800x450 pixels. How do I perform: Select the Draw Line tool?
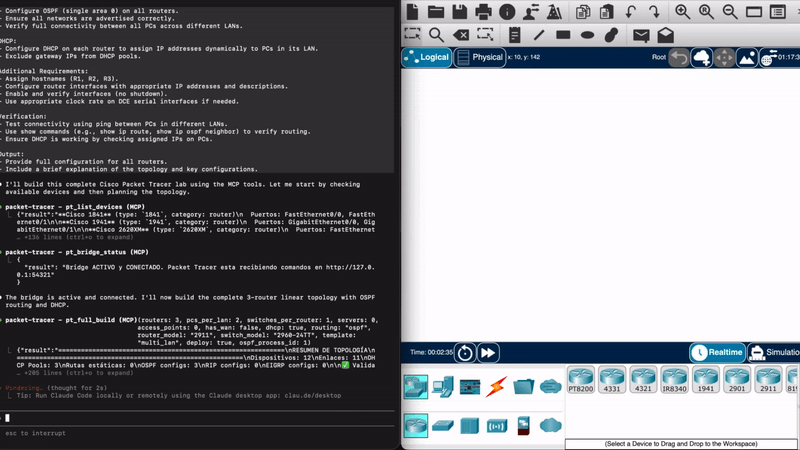tap(539, 35)
